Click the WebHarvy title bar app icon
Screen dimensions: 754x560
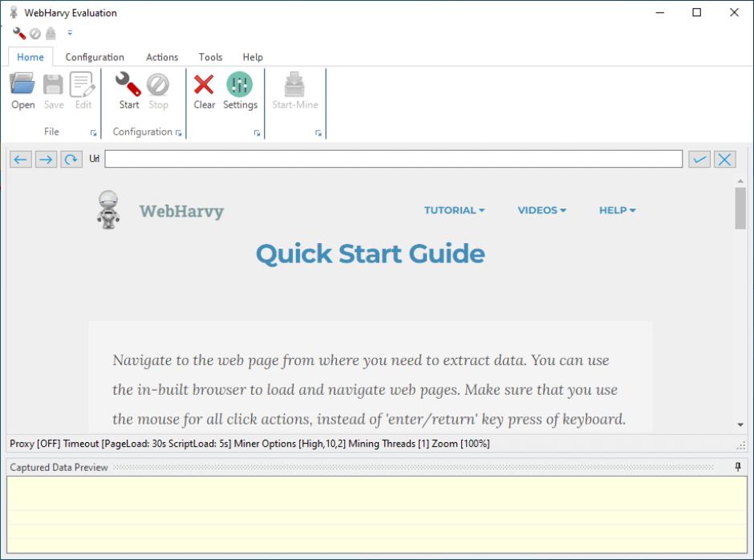pos(14,13)
